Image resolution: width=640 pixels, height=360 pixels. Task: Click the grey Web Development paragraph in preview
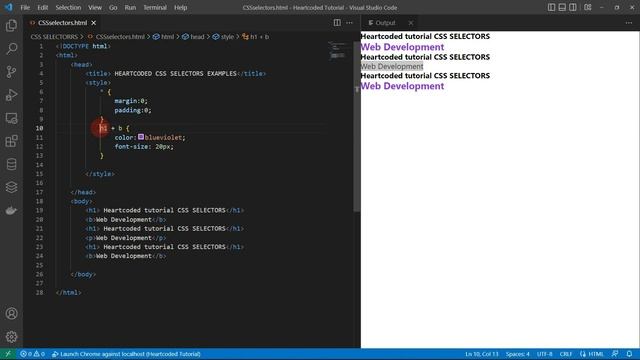point(392,66)
